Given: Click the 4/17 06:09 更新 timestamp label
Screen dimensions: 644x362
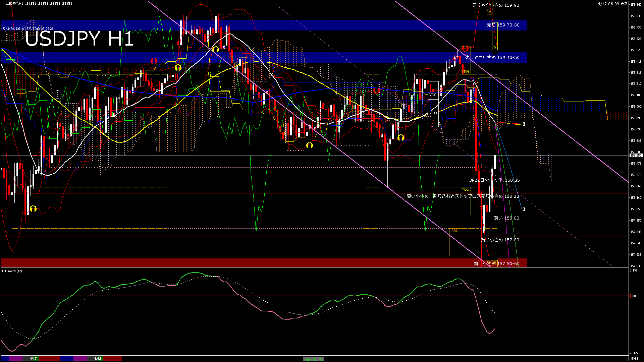Looking at the screenshot, I should pos(612,4).
